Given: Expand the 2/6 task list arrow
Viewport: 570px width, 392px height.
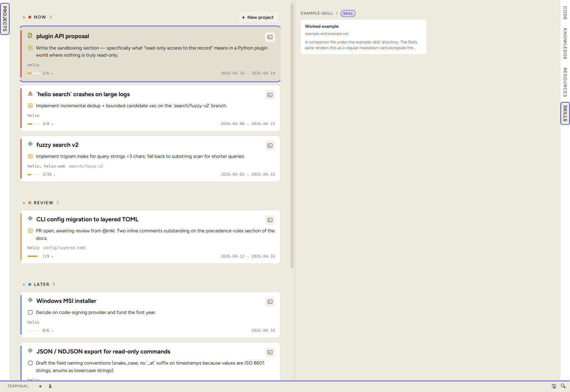Looking at the screenshot, I should [52, 73].
